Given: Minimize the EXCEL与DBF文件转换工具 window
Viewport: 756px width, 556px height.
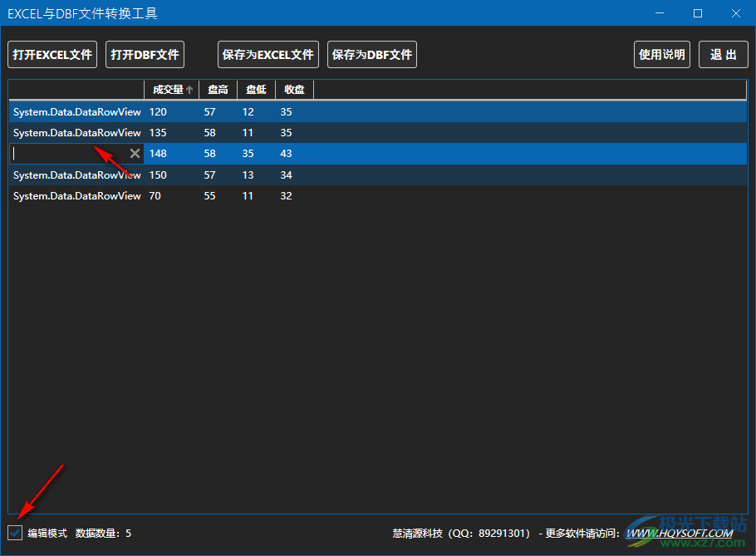Looking at the screenshot, I should pyautogui.click(x=660, y=13).
